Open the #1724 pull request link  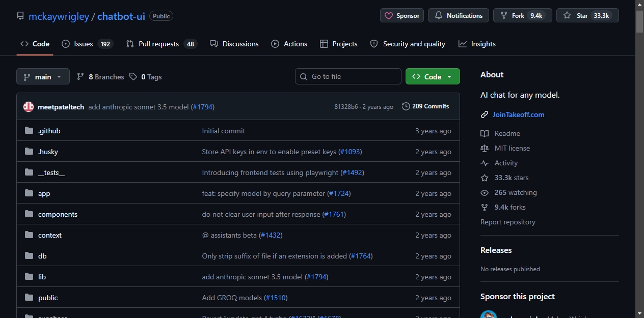click(x=339, y=193)
